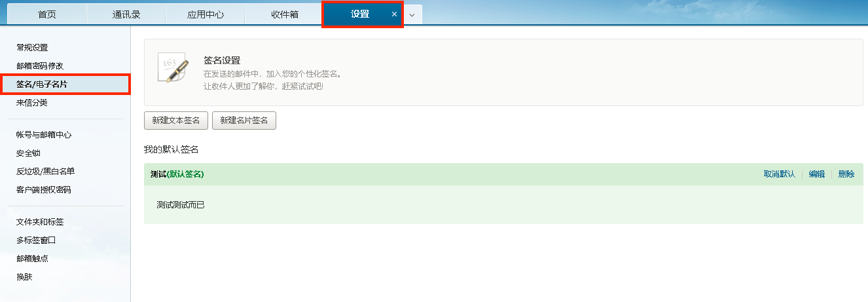Viewport: 868px width, 302px height.
Task: Click the 删除 link for 测试 signature
Action: tap(846, 174)
